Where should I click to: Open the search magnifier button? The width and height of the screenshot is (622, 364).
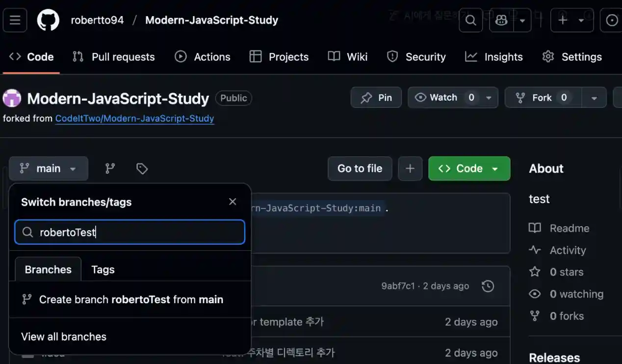[471, 20]
